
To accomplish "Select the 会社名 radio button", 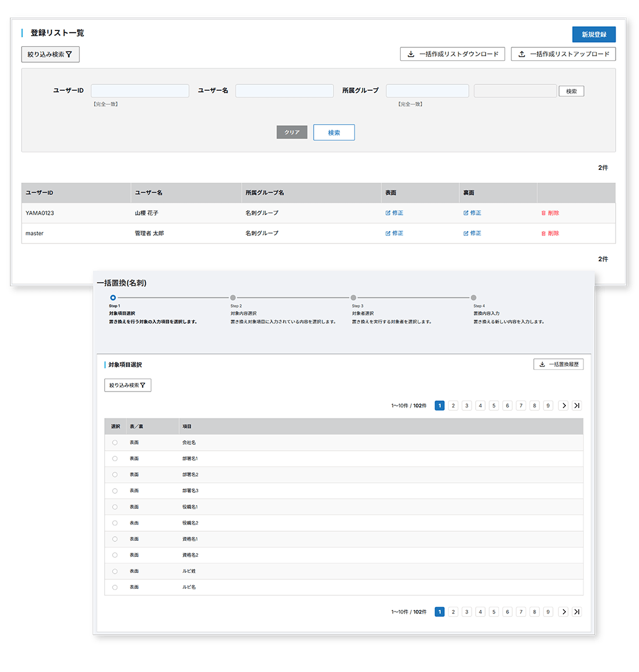I will click(115, 443).
